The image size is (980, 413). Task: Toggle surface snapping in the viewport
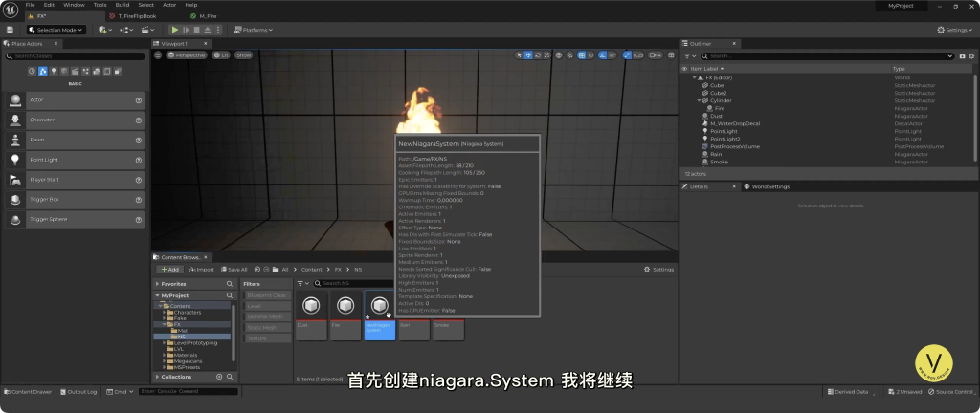(570, 54)
